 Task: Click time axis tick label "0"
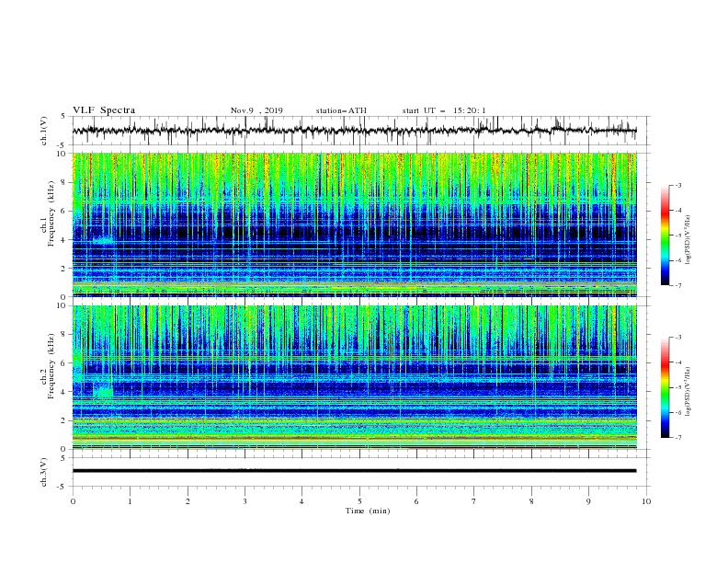pyautogui.click(x=73, y=501)
